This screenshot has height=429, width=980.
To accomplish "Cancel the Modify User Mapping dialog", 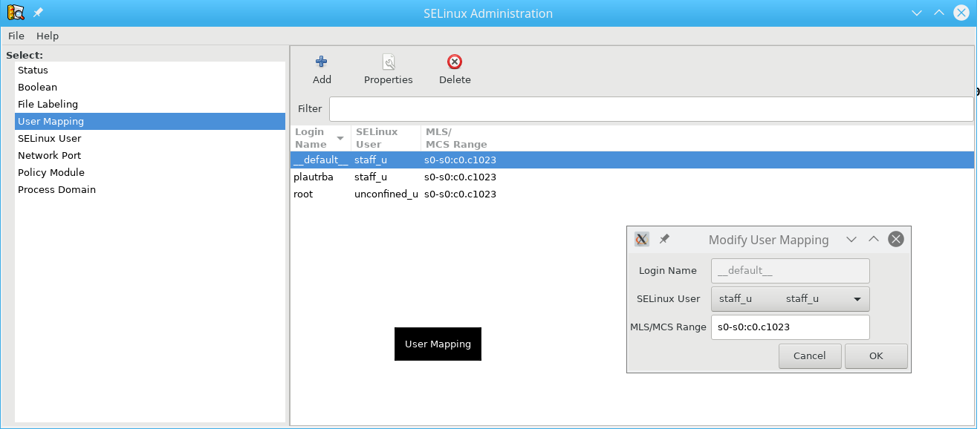I will [x=810, y=356].
